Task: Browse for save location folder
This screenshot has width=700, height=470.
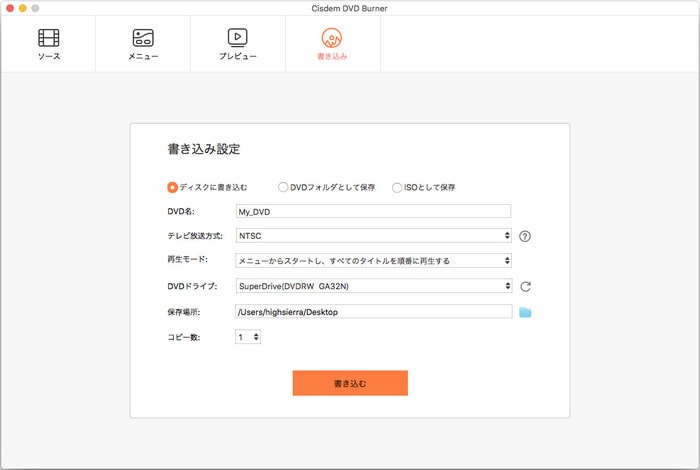Action: 525,312
